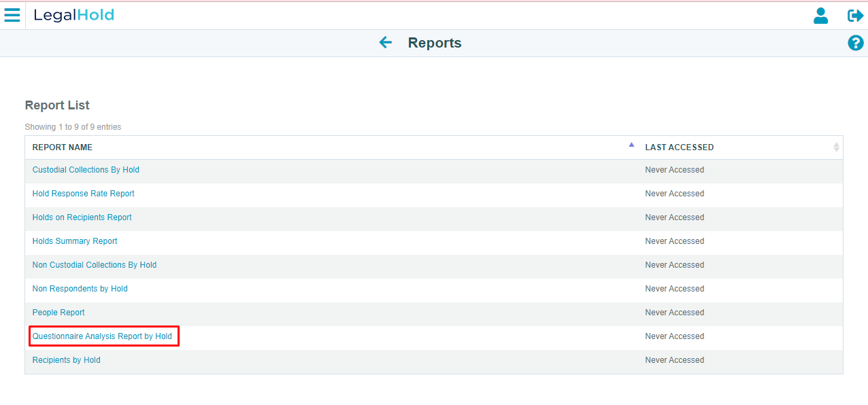The height and width of the screenshot is (405, 868).
Task: Open Questionnaire Analysis Report by Hold
Action: pyautogui.click(x=102, y=336)
